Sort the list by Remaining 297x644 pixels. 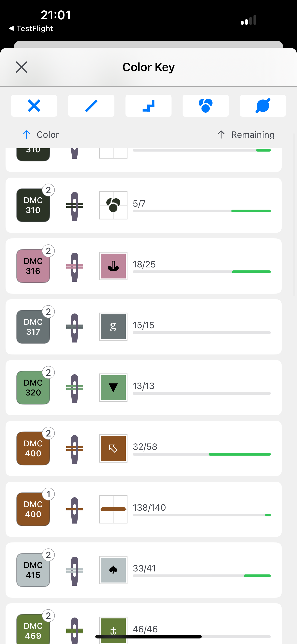click(x=246, y=135)
